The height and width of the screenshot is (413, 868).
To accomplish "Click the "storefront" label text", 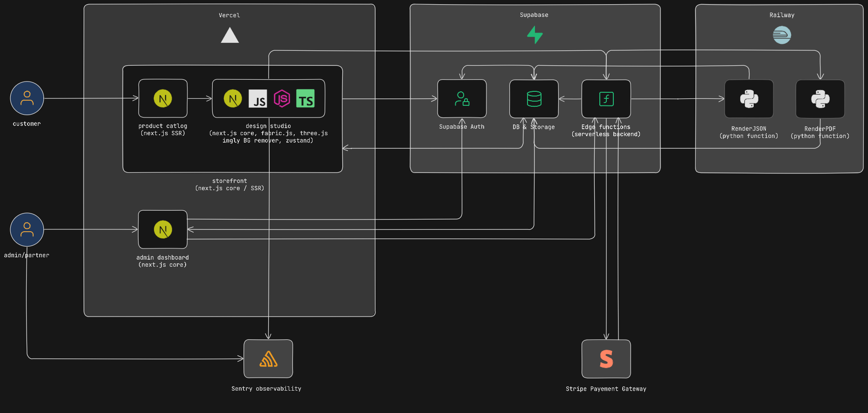I will (229, 181).
